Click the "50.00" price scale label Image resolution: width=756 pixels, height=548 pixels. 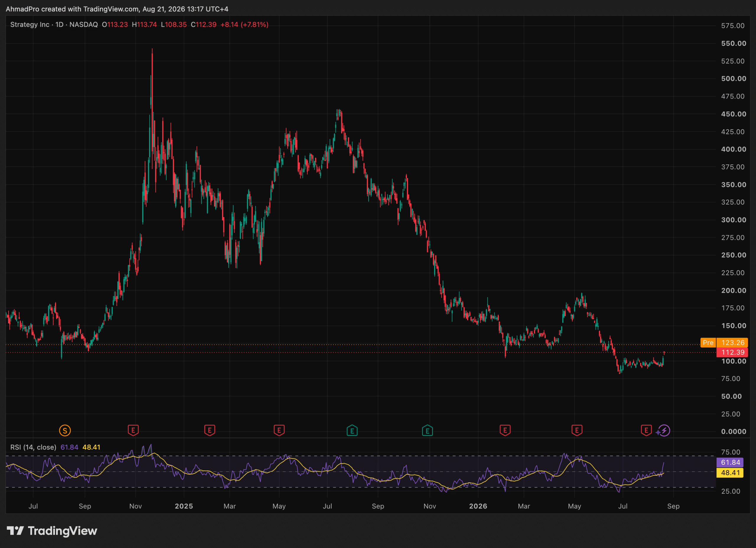click(x=731, y=396)
